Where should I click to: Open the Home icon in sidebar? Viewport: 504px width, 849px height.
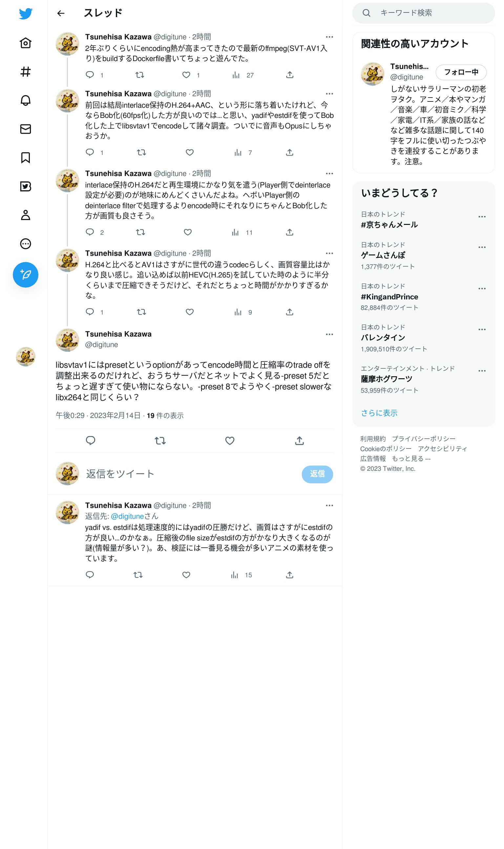(x=26, y=43)
